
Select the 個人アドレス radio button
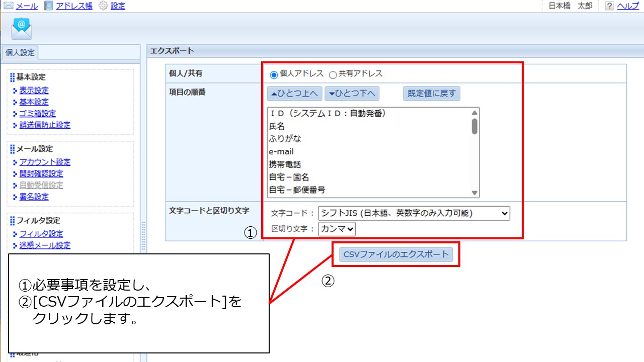pyautogui.click(x=274, y=74)
